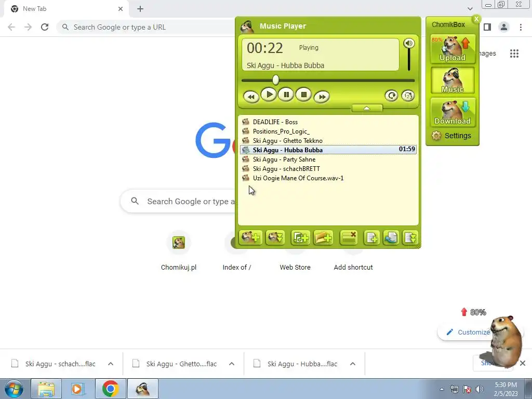This screenshot has height=399, width=532.
Task: Click the clear playlist button with X
Action: coord(349,237)
